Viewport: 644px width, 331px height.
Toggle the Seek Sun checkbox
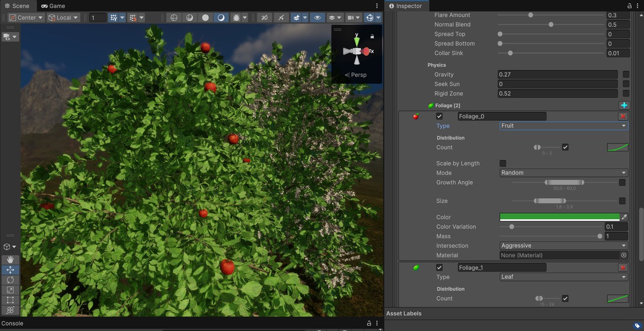(626, 84)
